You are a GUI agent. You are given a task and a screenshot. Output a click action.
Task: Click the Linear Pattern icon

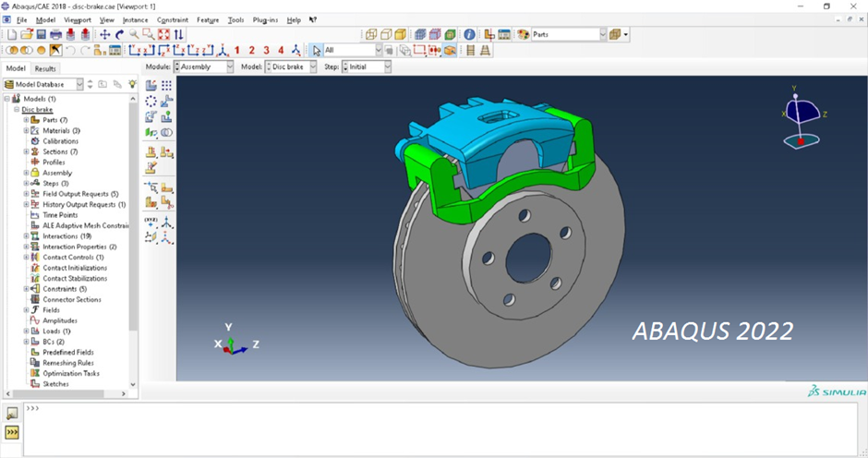166,85
